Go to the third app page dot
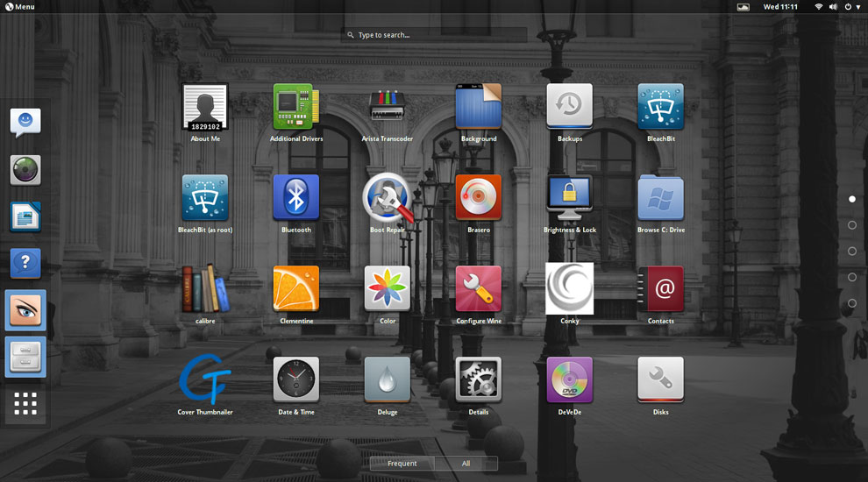The image size is (868, 482). 852,251
